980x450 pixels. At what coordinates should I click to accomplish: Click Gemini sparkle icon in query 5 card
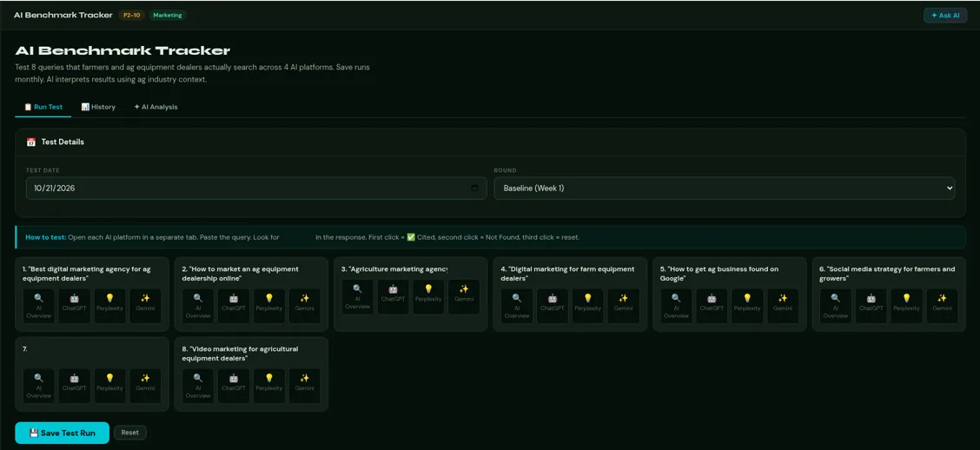pyautogui.click(x=783, y=298)
